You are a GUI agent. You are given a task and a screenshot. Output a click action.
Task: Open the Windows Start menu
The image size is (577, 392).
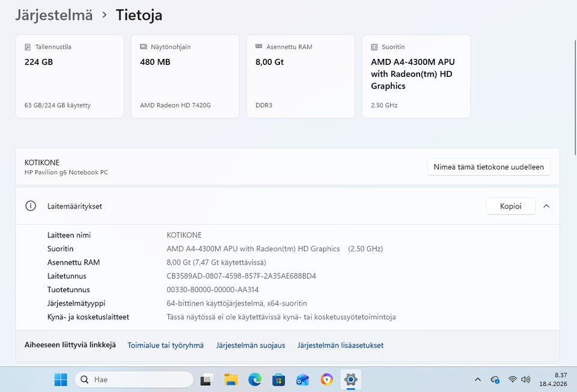61,379
